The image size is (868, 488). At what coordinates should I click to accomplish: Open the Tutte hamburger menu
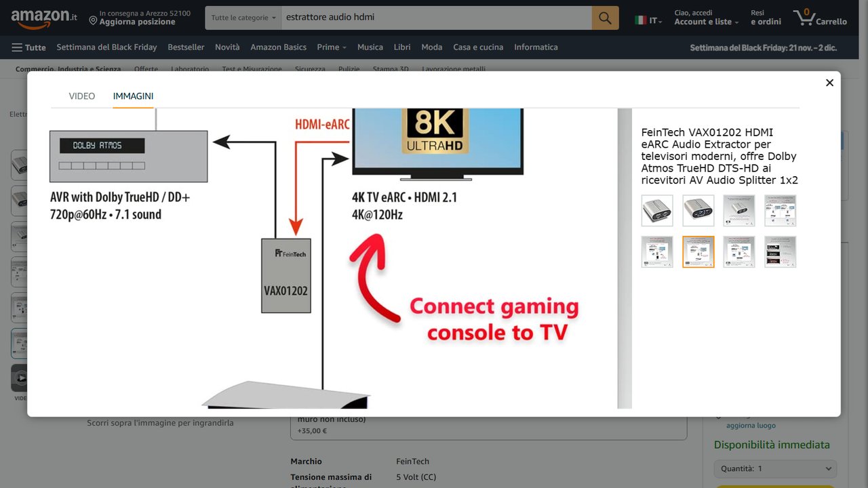pos(28,47)
